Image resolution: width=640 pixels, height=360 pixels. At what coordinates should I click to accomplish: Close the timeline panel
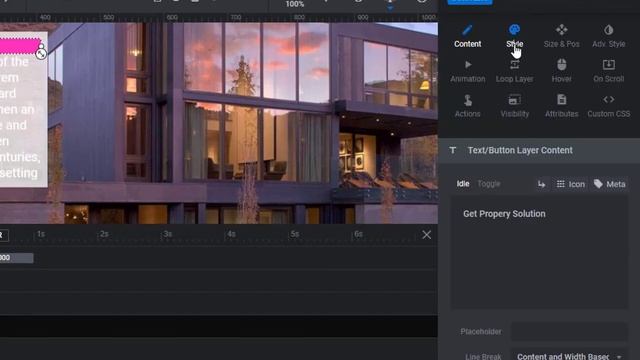[x=427, y=235]
